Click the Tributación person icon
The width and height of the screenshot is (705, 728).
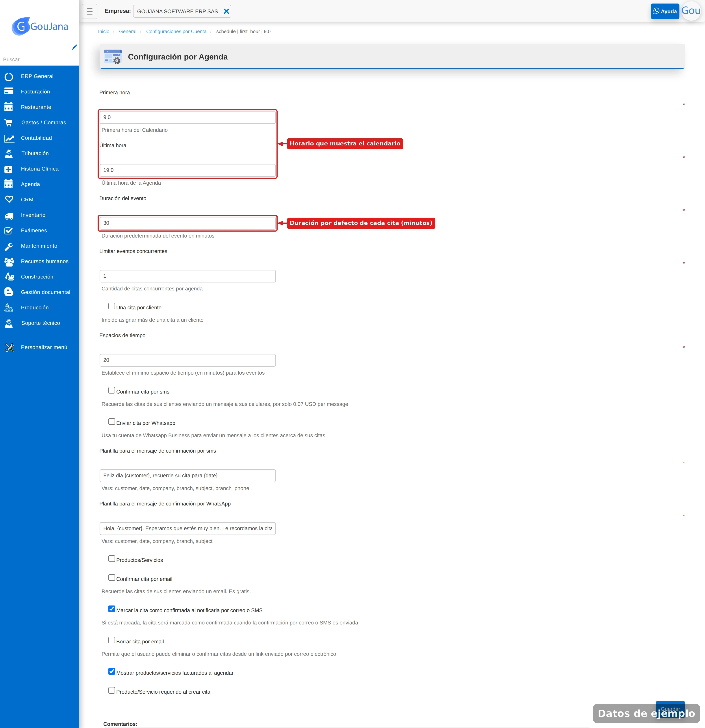click(x=9, y=153)
